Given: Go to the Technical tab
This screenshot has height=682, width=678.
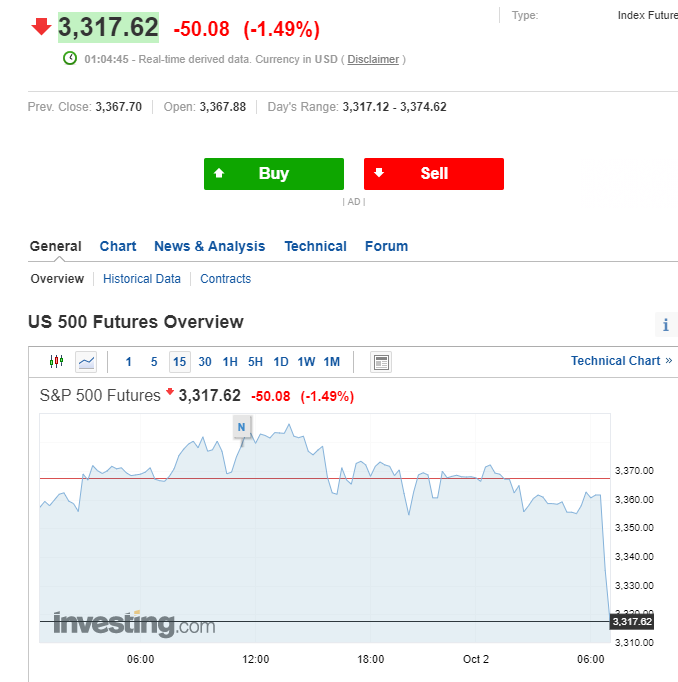Looking at the screenshot, I should [x=315, y=246].
